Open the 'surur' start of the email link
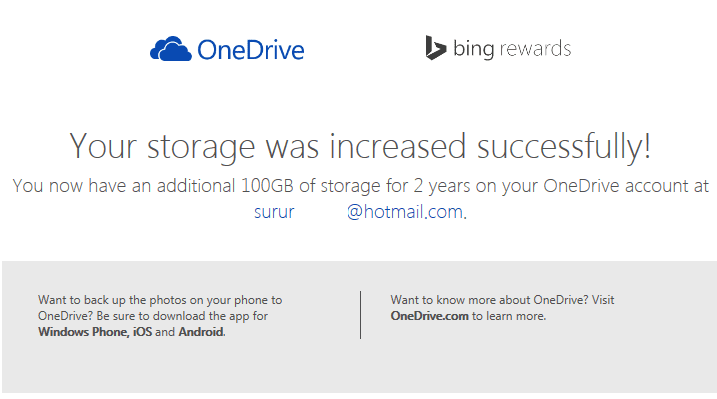This screenshot has width=717, height=399. 274,212
